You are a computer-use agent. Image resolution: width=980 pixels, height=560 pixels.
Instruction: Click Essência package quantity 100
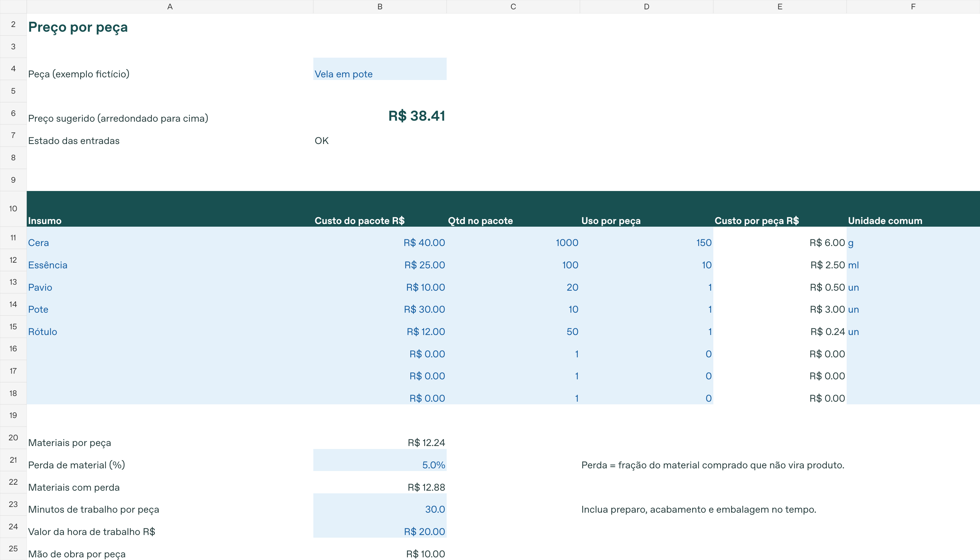[513, 260]
